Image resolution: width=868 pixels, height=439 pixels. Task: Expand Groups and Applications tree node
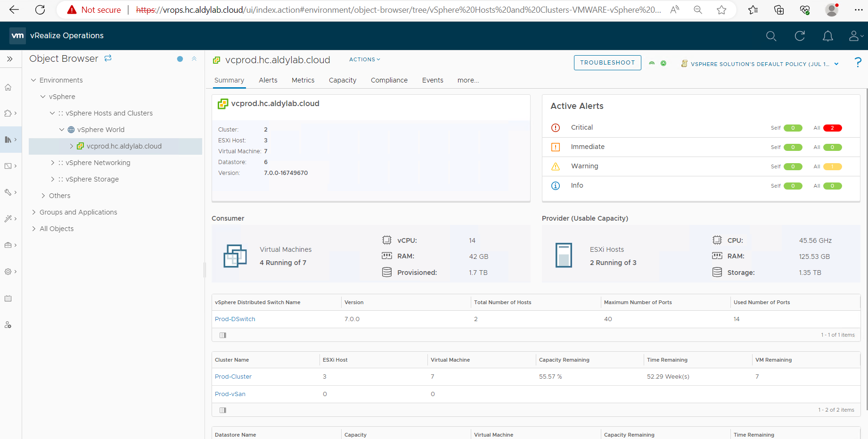pyautogui.click(x=34, y=212)
